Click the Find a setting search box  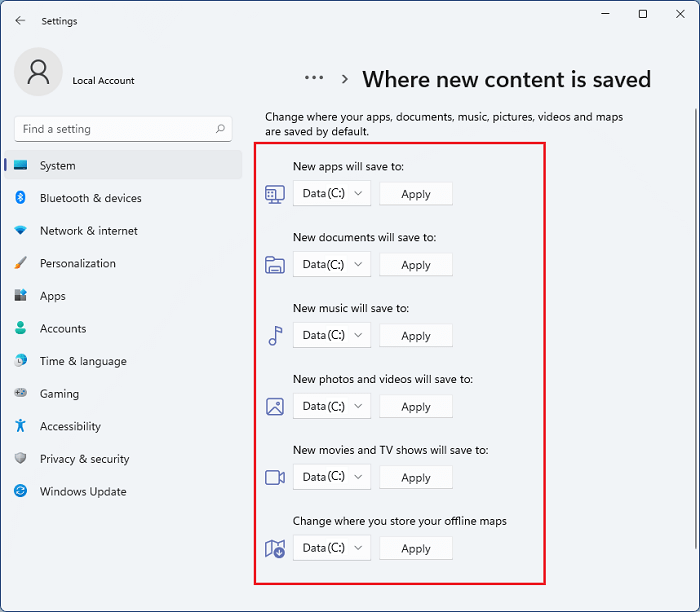point(115,129)
